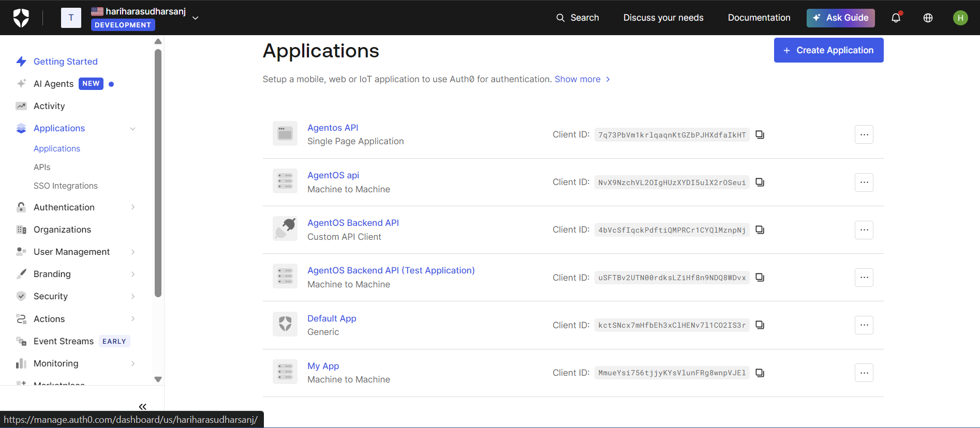
Task: Expand the Security chevron
Action: (x=133, y=296)
